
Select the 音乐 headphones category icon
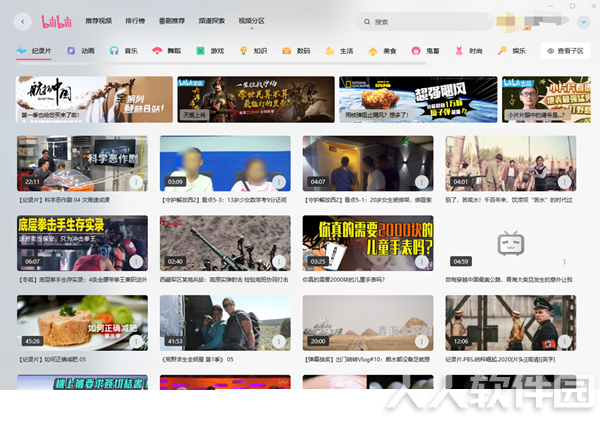[x=114, y=51]
